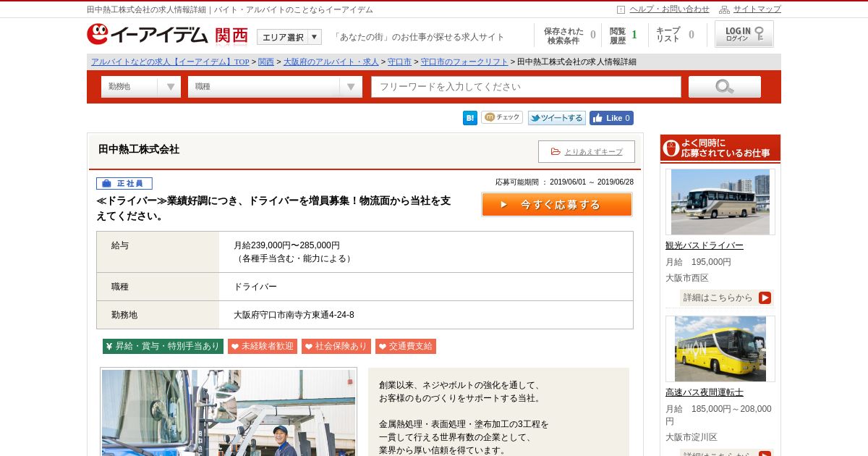Screen dimensions: 868x456
Task: Click the magnifier search button
Action: coord(724,87)
